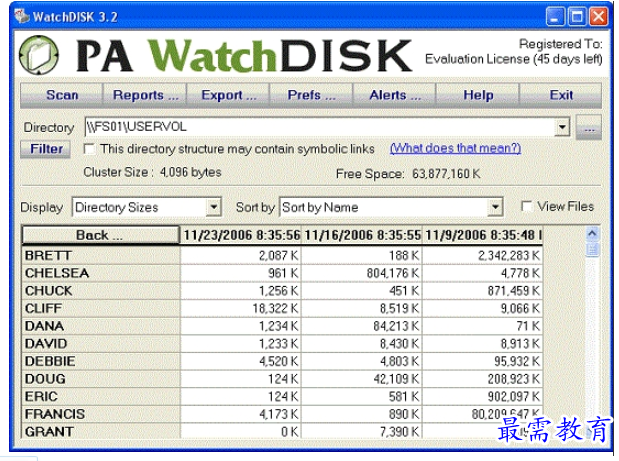619x461 pixels.
Task: Click the 8,913 K cell for DAVID
Action: tap(483, 344)
